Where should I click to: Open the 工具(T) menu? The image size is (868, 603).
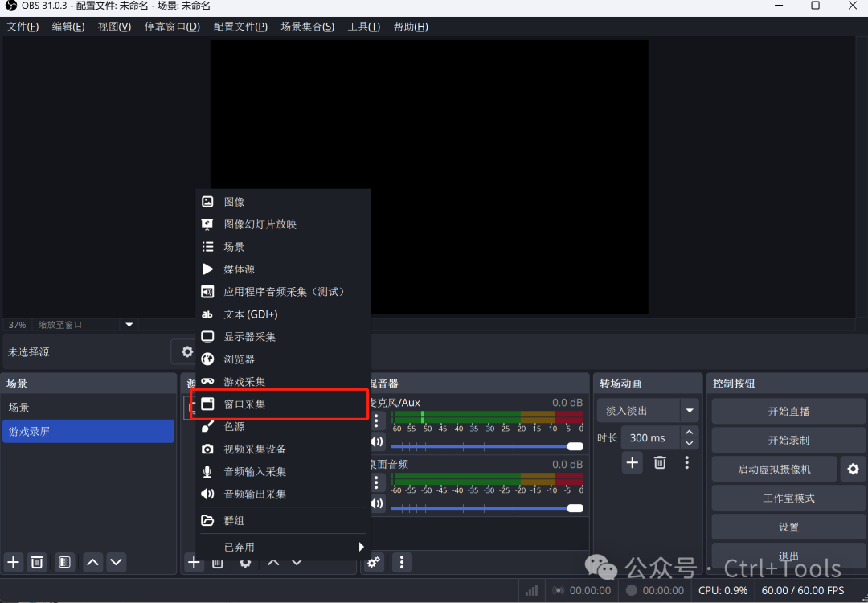[x=363, y=27]
